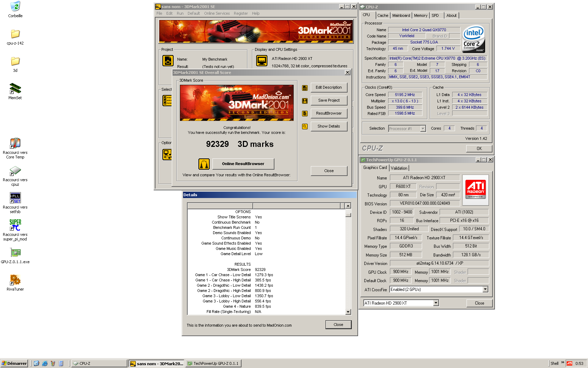Click the Edit Description button
This screenshot has width=588, height=368.
pos(329,88)
